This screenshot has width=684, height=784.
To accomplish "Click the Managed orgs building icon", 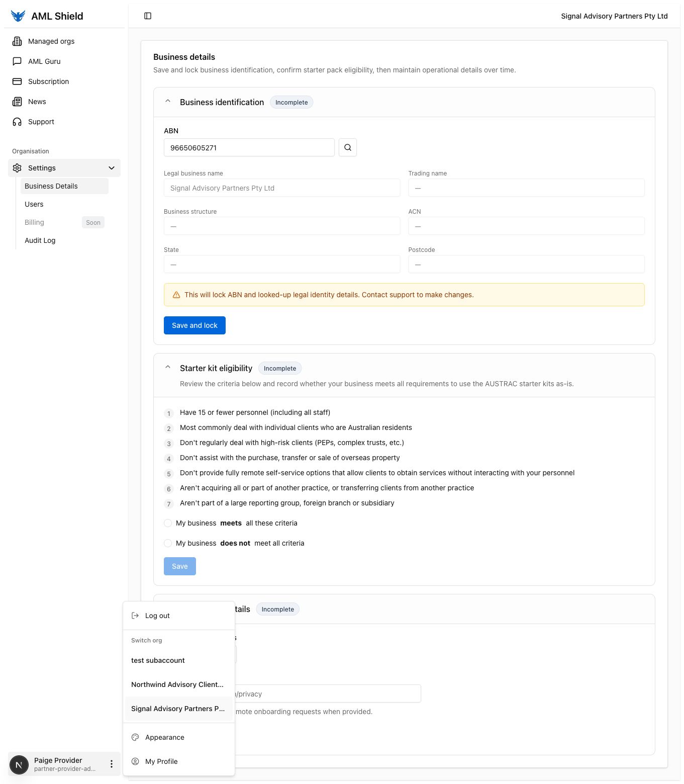I will (x=17, y=41).
